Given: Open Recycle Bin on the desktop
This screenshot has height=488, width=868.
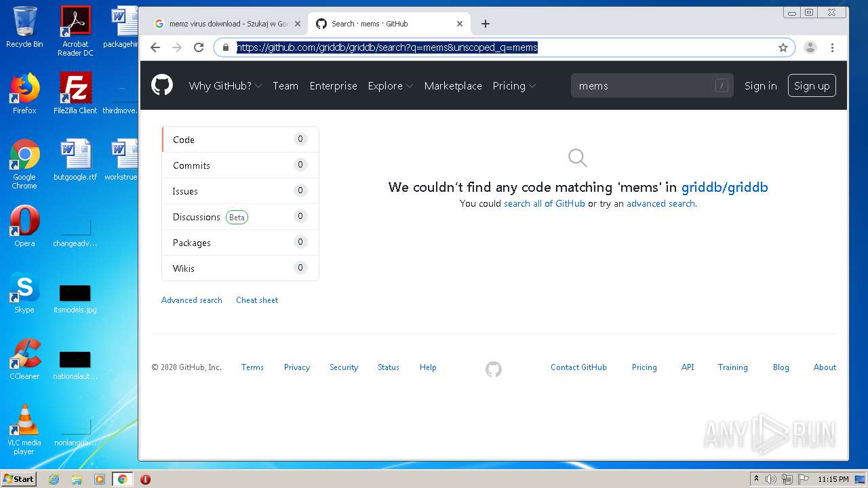Looking at the screenshot, I should tap(24, 27).
